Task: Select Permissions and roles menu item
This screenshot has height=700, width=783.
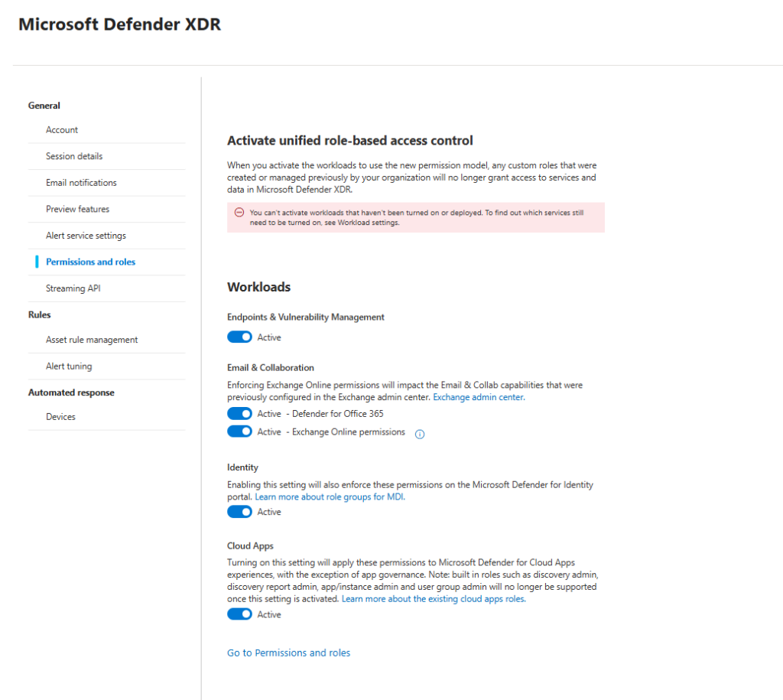Action: (90, 262)
